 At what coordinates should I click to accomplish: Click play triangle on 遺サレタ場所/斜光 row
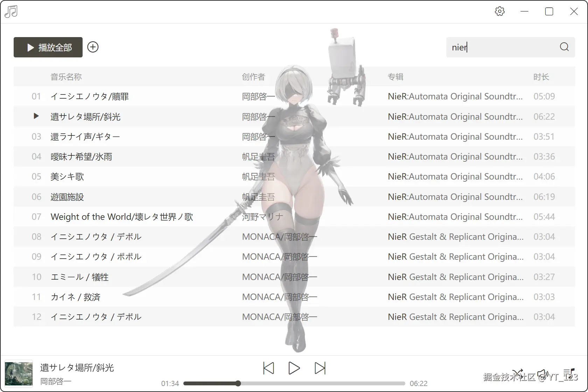36,116
